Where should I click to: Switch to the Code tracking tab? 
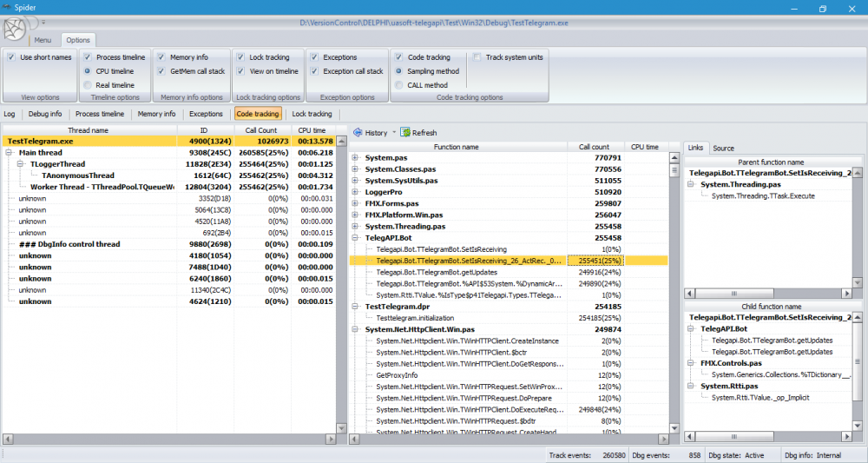[x=258, y=114]
